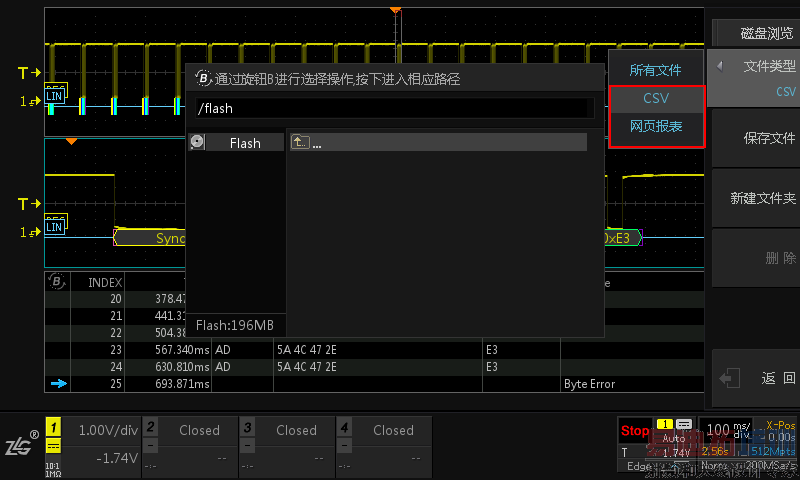
Task: Choose CSV in the file type list
Action: pos(656,98)
